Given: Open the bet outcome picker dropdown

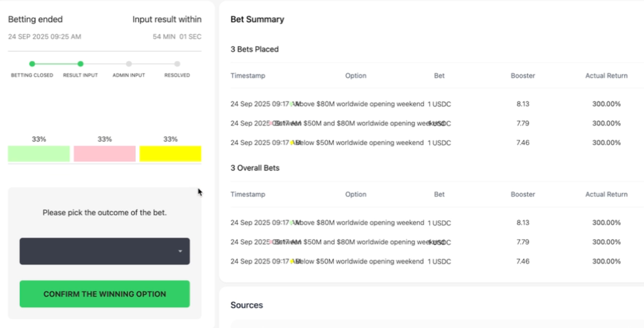Looking at the screenshot, I should (x=104, y=251).
